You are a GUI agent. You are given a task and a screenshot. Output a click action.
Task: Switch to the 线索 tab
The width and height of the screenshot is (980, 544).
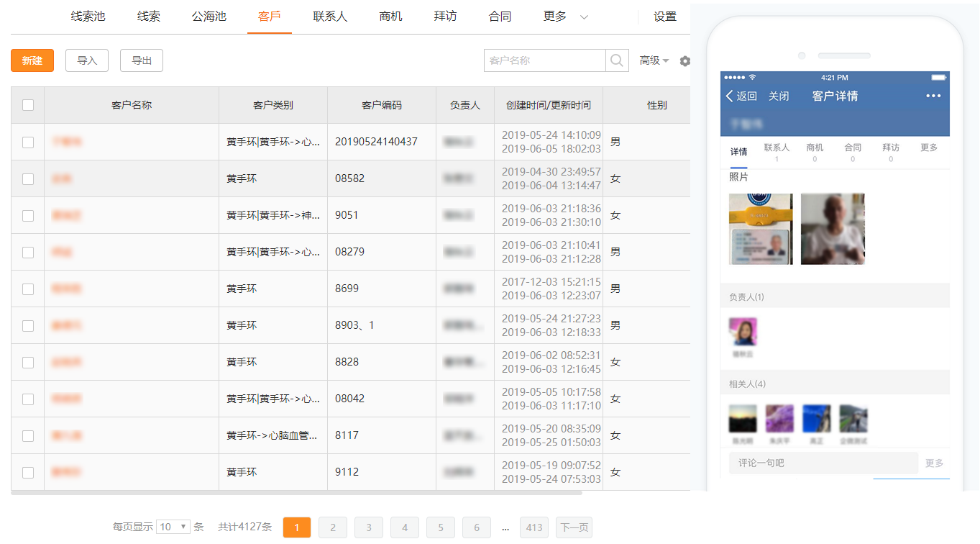[149, 17]
